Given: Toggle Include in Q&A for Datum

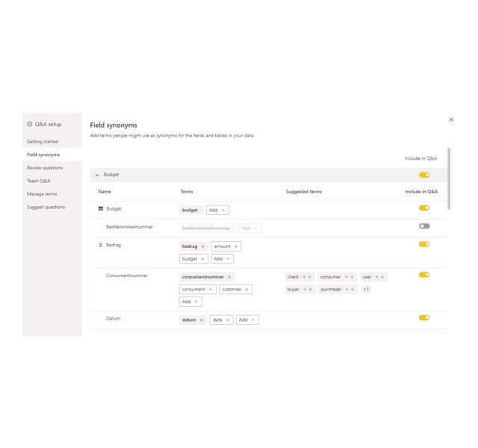Looking at the screenshot, I should pos(424,317).
